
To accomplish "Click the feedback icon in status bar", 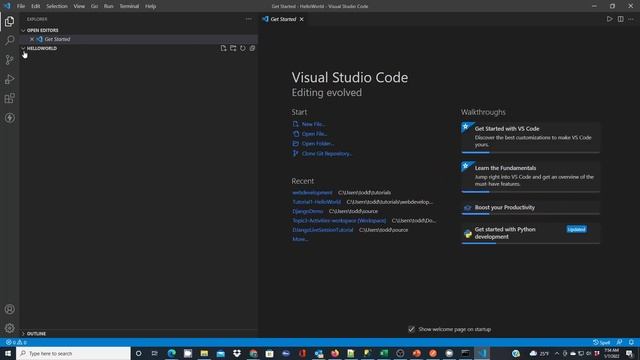I will tap(620, 342).
